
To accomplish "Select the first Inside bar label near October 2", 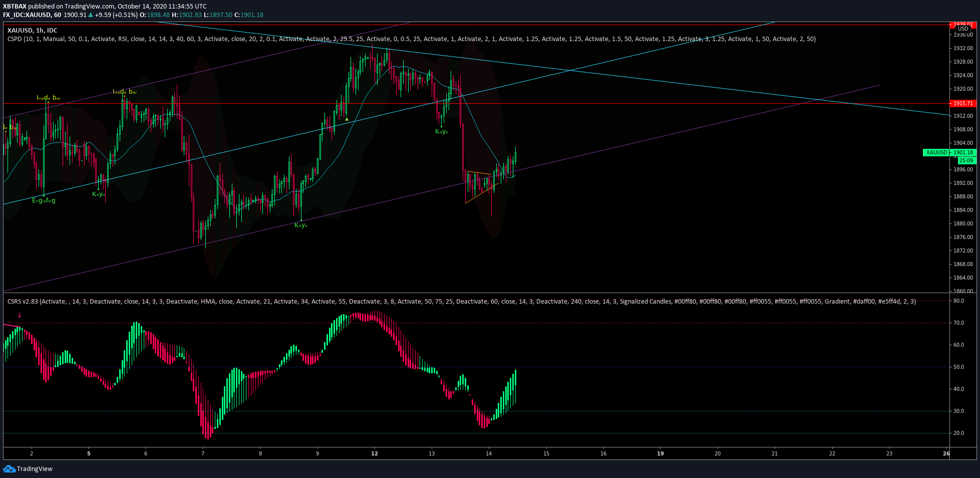I will click(x=49, y=98).
